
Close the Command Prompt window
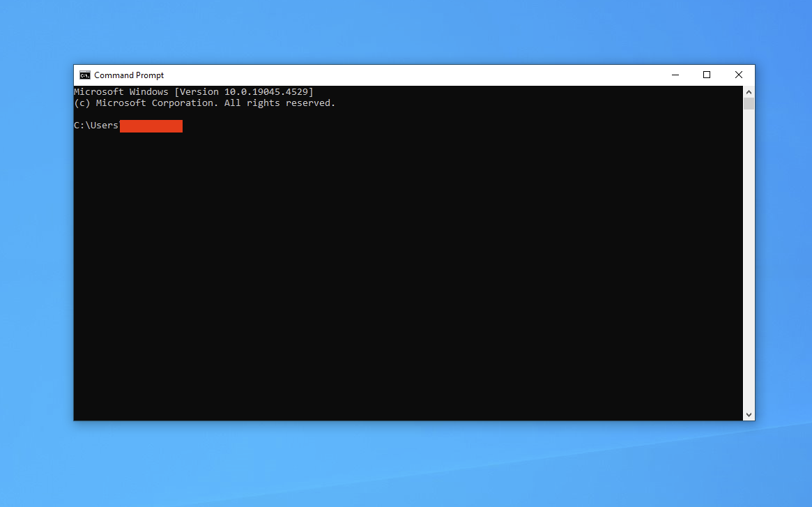click(x=738, y=75)
